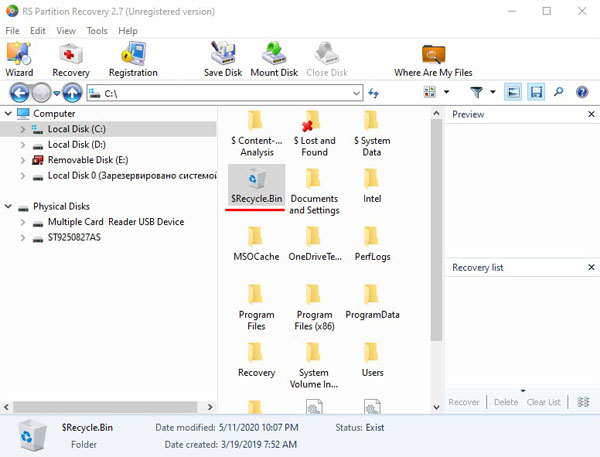Viewport: 600px width, 457px height.
Task: Select the $ System Data folder
Action: pos(372,133)
